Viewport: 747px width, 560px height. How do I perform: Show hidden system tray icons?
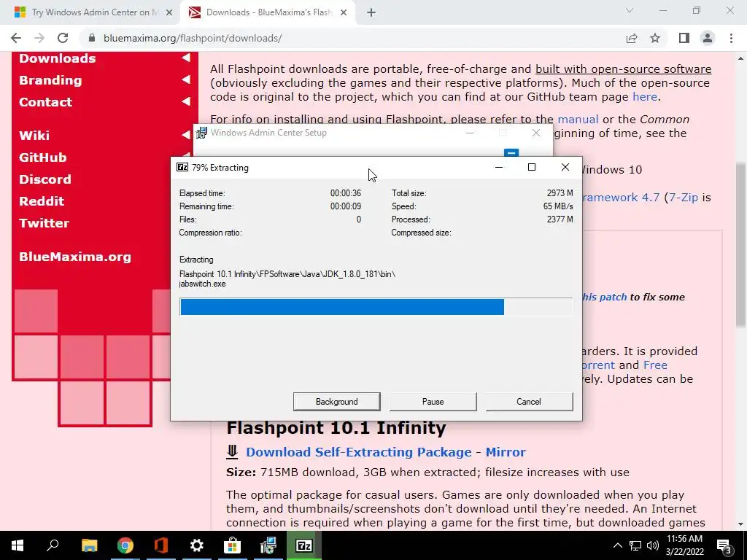click(x=617, y=545)
